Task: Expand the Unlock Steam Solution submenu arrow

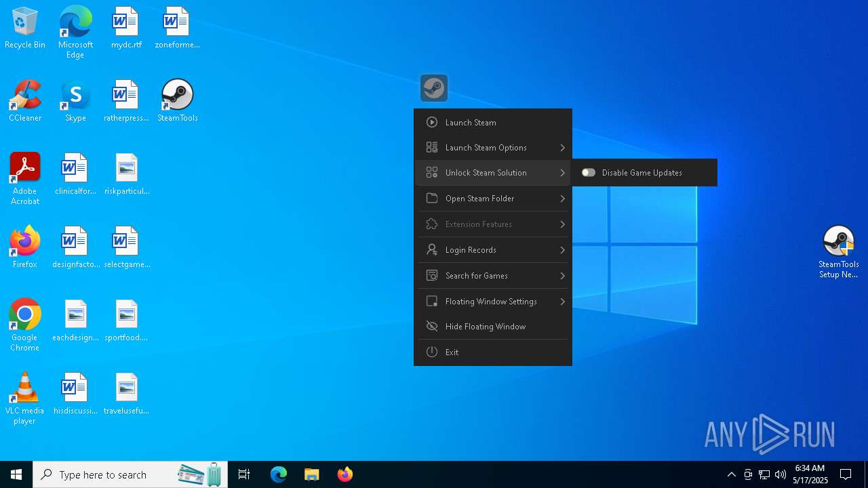Action: 562,172
